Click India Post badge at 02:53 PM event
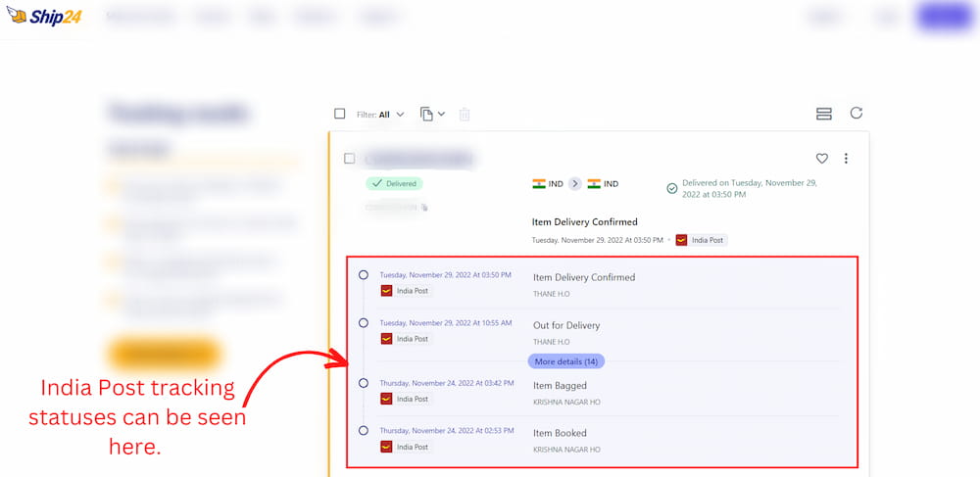The image size is (980, 477). tap(407, 447)
